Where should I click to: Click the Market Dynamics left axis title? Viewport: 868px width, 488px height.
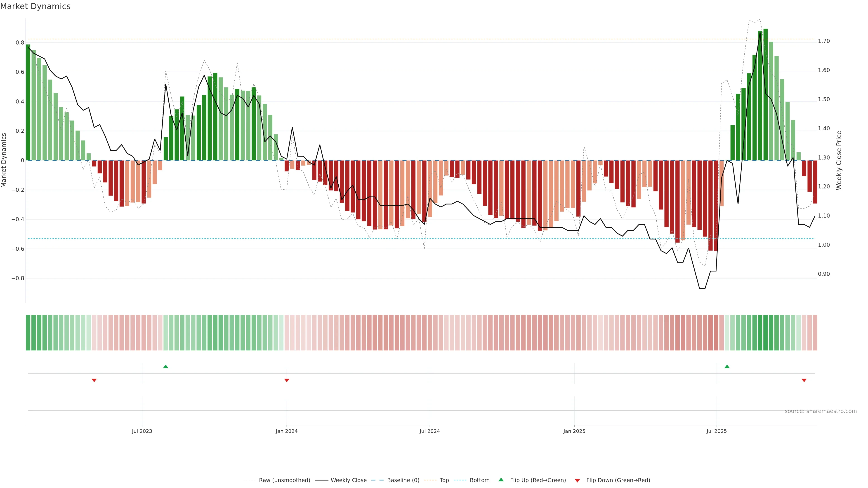(x=4, y=160)
